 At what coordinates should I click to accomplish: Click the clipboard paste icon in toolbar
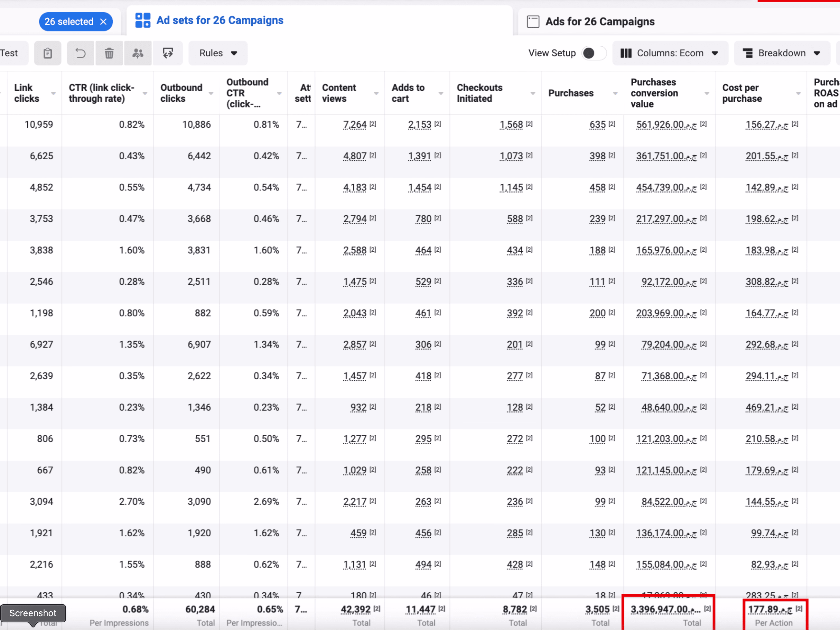[47, 53]
